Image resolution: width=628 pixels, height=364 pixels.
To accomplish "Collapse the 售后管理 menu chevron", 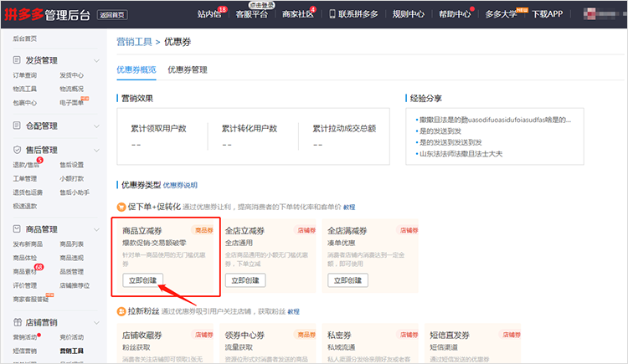I will tap(96, 150).
